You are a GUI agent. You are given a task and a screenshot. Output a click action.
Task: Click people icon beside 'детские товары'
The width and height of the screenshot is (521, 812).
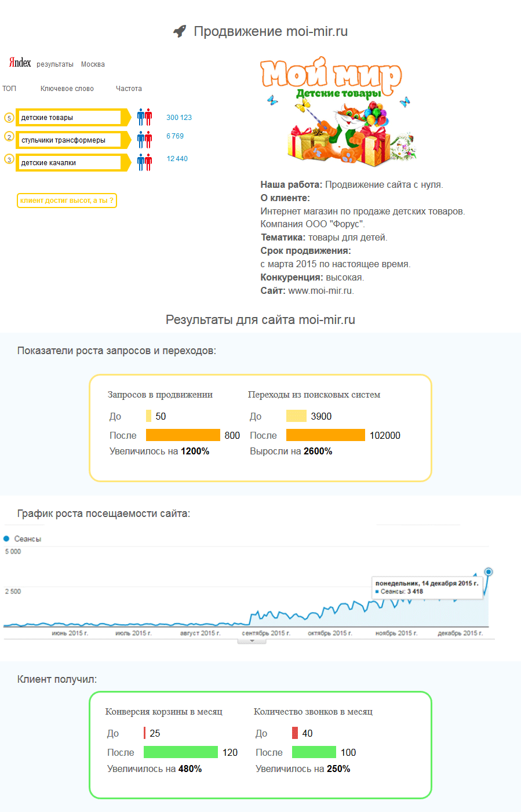tap(144, 117)
